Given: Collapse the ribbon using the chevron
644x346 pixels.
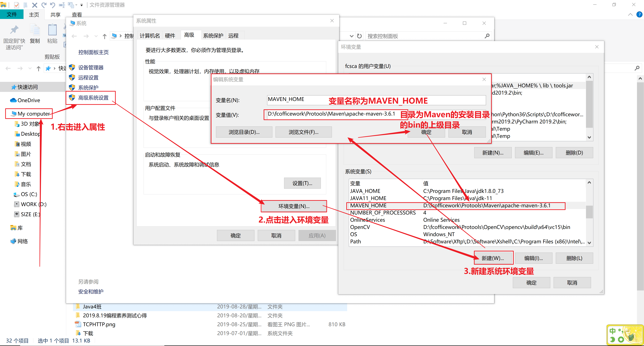Looking at the screenshot, I should click(630, 14).
